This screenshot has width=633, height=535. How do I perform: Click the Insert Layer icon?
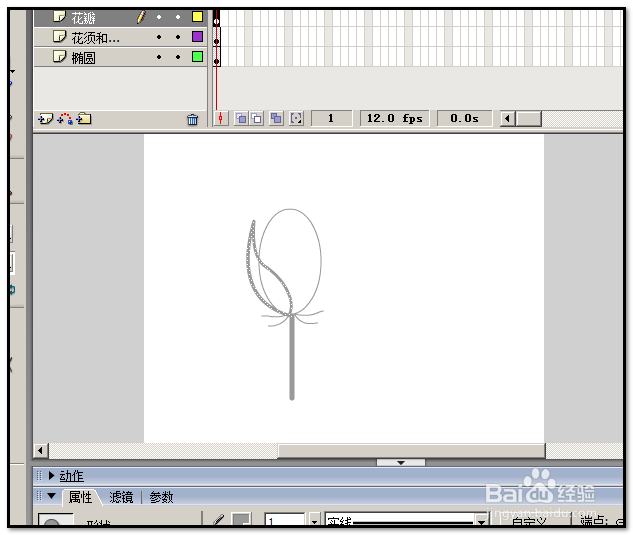coord(45,119)
